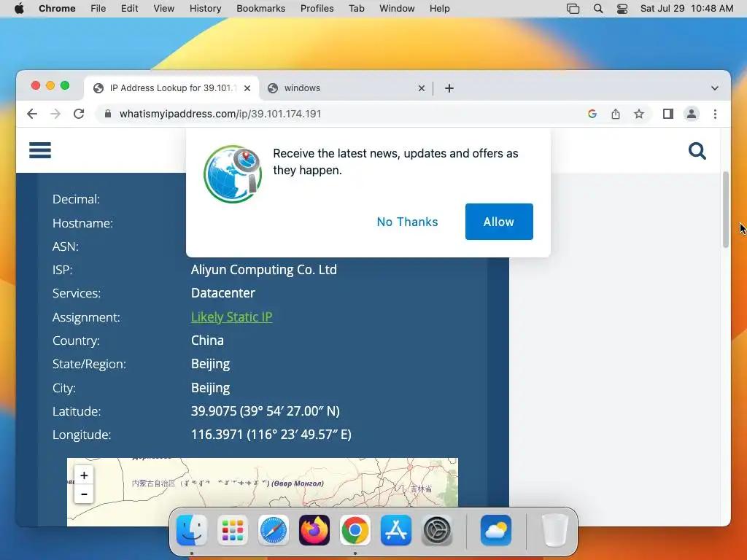
Task: Click the site search magnifier icon
Action: pyautogui.click(x=697, y=151)
